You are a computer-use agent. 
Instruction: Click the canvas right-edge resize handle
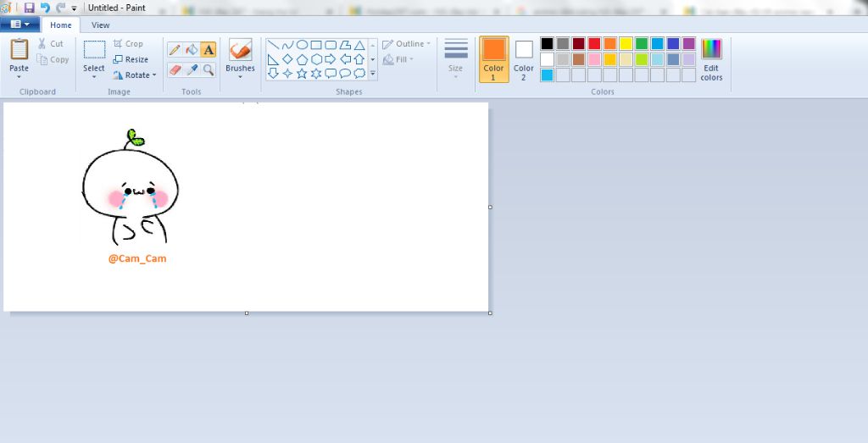click(491, 207)
